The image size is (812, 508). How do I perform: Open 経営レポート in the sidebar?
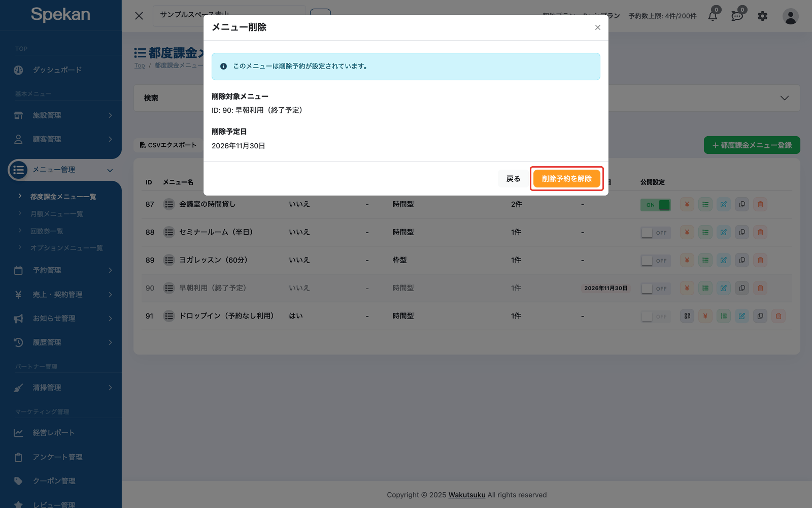click(x=61, y=433)
